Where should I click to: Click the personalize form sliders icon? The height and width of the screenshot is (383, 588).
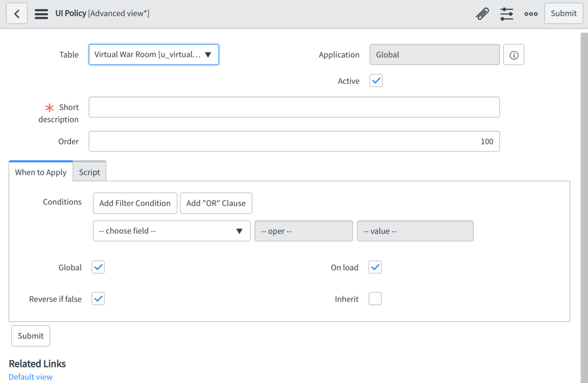point(506,13)
